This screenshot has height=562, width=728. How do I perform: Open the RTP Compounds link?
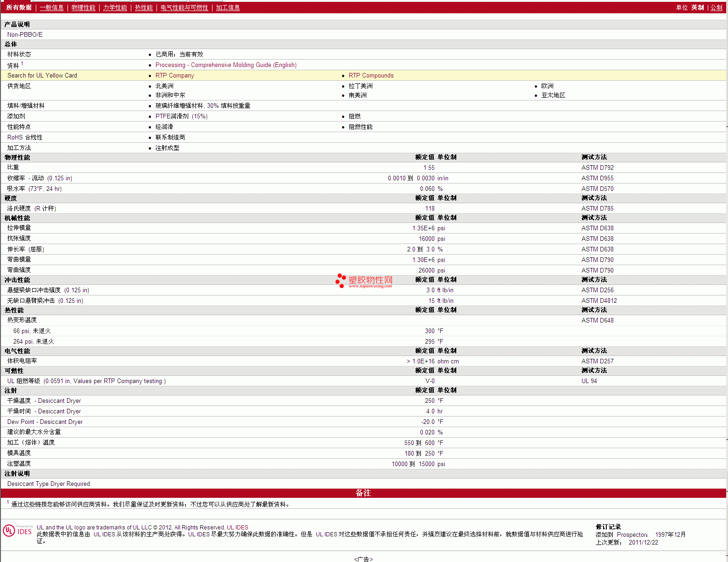(371, 76)
